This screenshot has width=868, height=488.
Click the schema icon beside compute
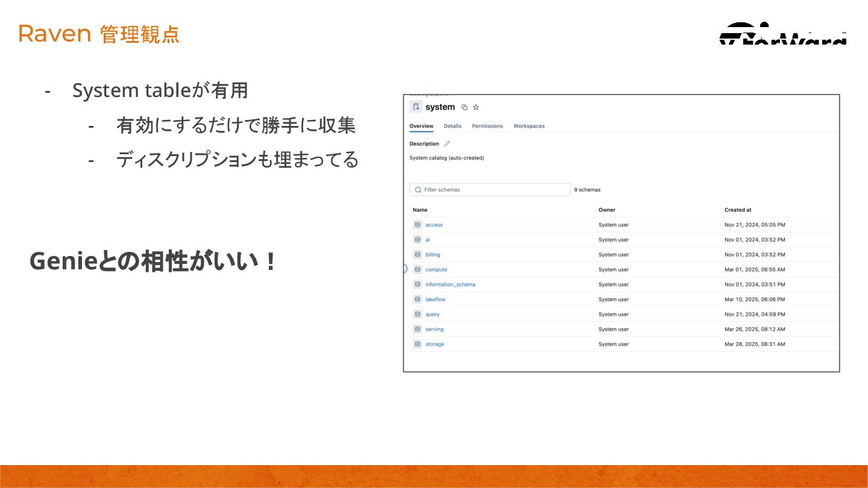tap(417, 269)
